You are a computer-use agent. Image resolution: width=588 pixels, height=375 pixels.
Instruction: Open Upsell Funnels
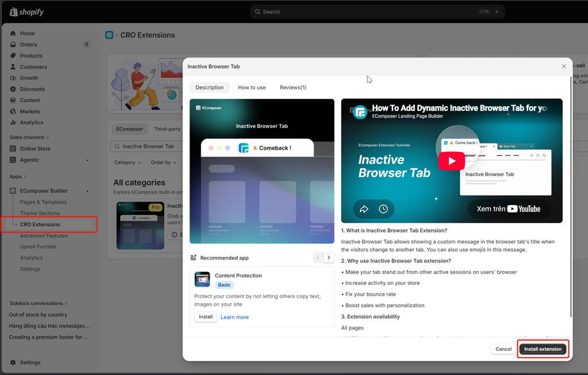(x=38, y=247)
